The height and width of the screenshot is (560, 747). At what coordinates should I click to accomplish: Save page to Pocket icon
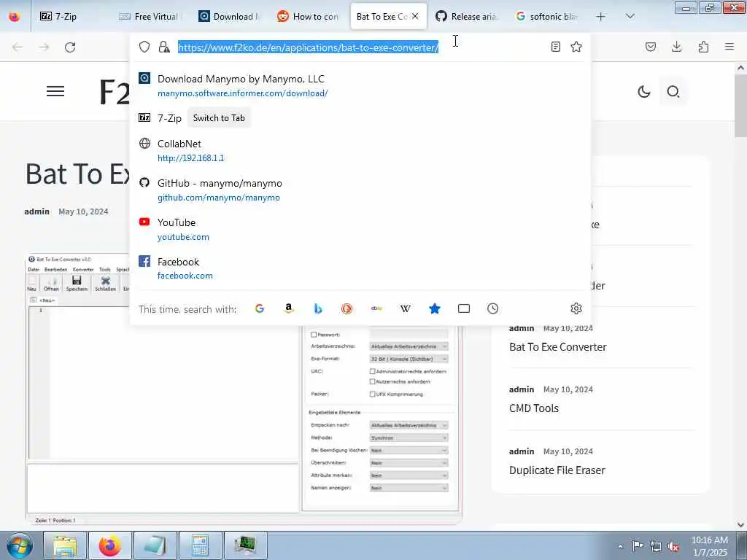click(x=651, y=47)
